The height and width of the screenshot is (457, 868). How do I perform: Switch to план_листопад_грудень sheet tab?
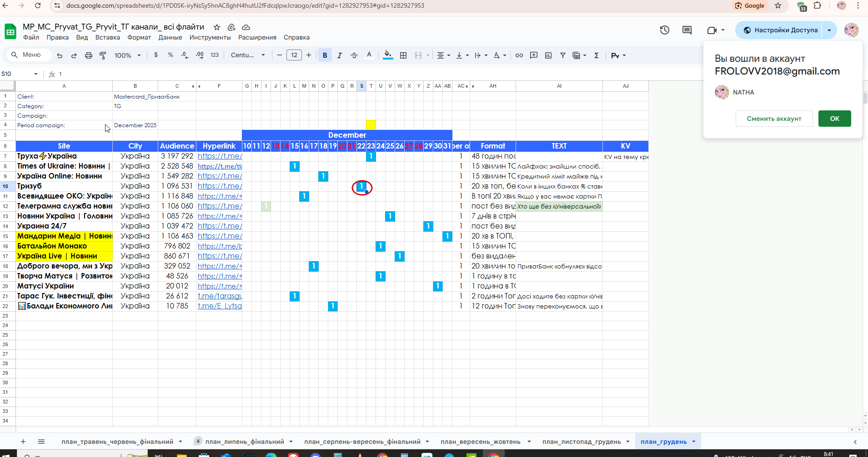(x=582, y=442)
